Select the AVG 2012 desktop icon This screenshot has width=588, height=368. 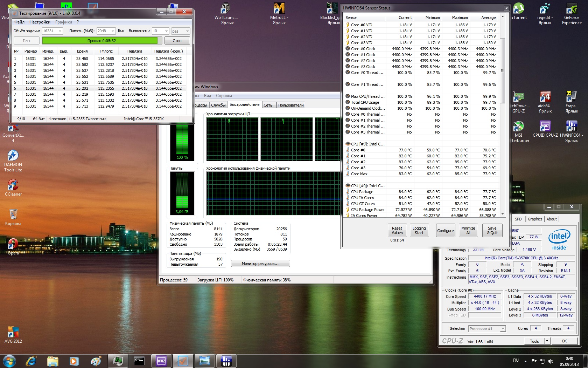pos(13,335)
